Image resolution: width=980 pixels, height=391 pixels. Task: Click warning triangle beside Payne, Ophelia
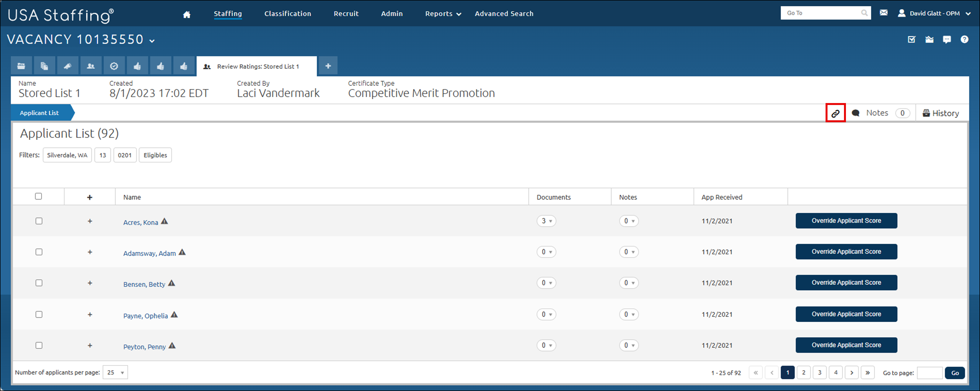click(174, 315)
